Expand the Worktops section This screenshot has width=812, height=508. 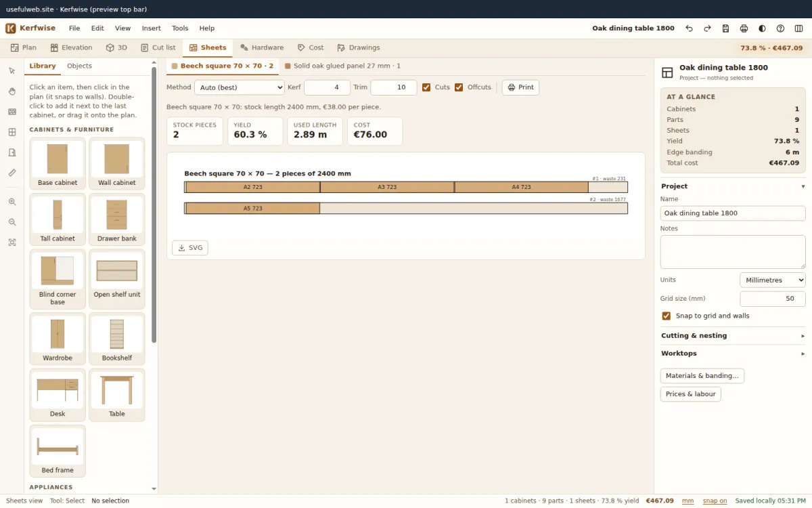[733, 354]
